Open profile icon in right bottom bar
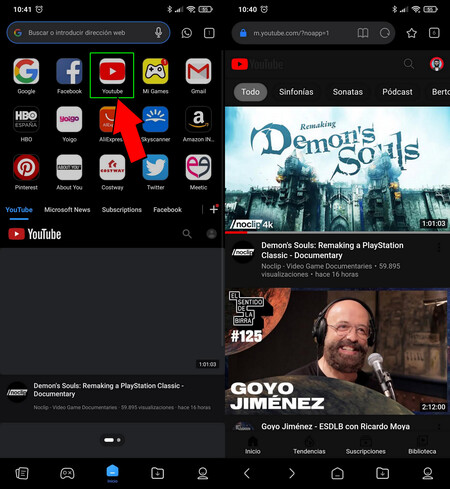Screen dimensions: 450x489 428,473
